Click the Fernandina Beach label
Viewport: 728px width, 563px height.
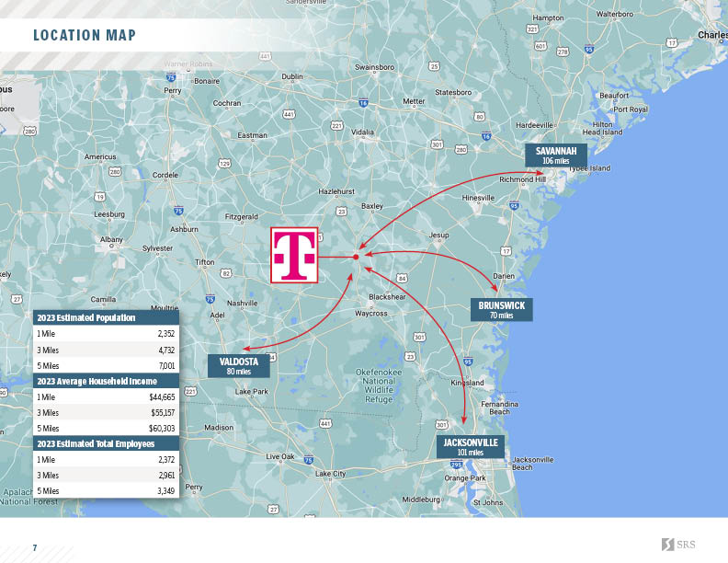(x=499, y=408)
